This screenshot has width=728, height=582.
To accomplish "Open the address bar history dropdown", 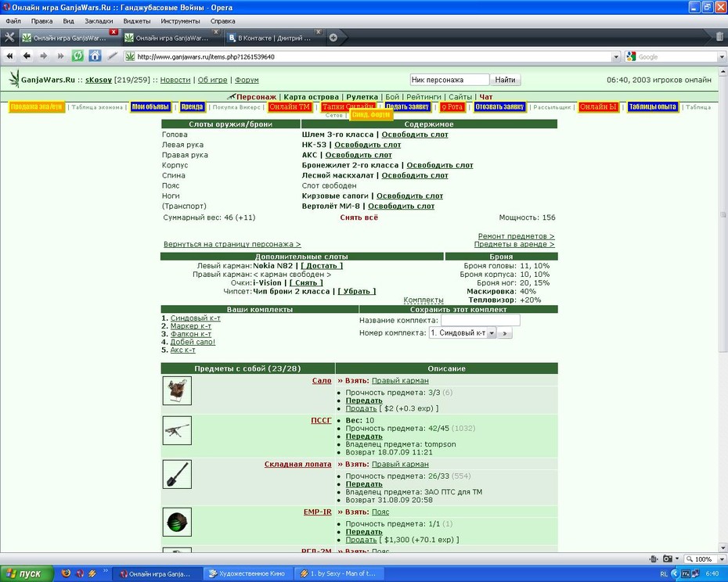I will pos(615,57).
